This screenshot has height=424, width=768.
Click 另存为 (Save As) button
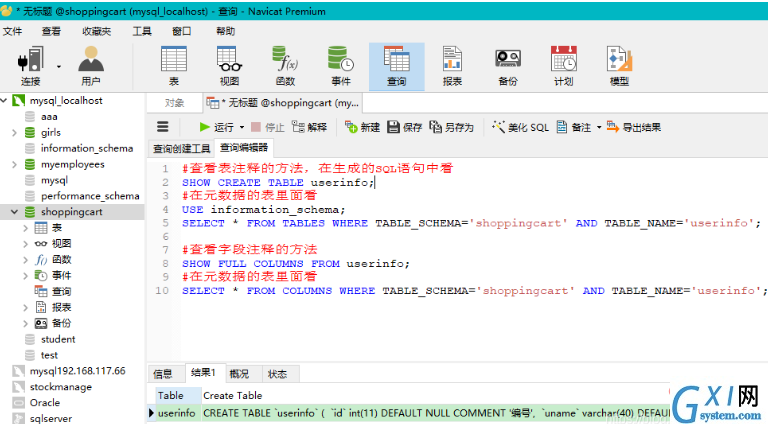(x=452, y=127)
